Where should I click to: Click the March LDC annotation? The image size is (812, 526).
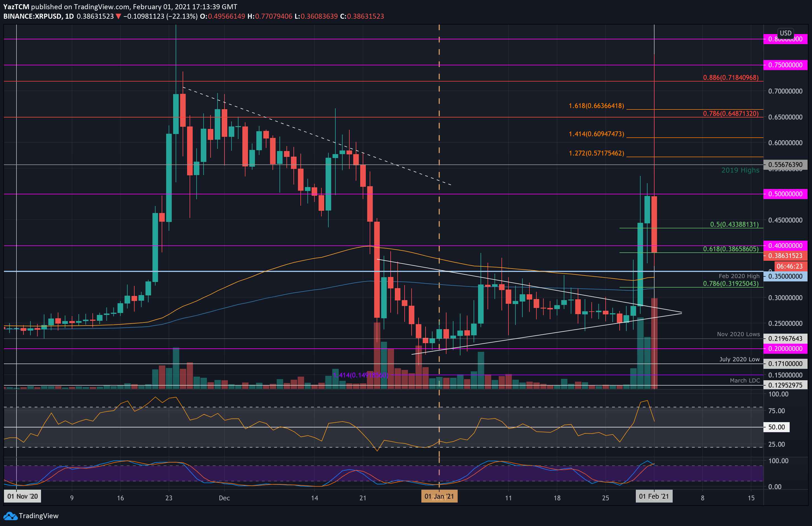click(x=745, y=380)
